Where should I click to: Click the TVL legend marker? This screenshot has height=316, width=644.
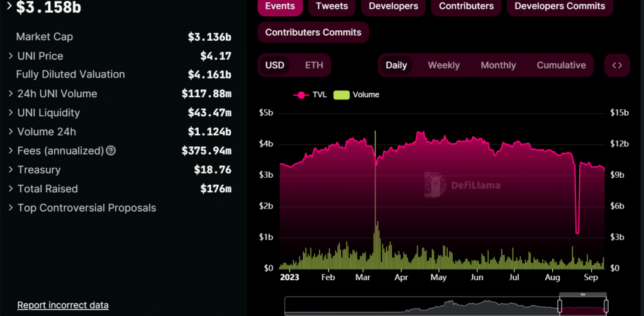click(x=301, y=95)
